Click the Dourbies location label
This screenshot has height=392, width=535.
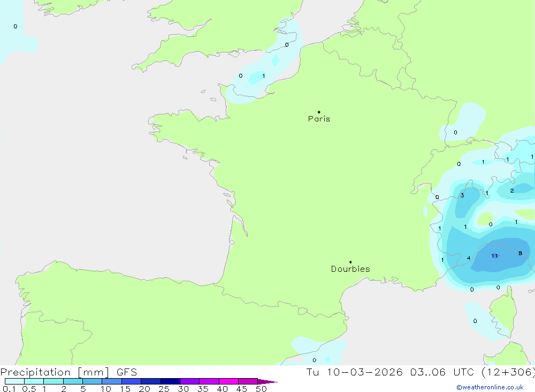(350, 269)
